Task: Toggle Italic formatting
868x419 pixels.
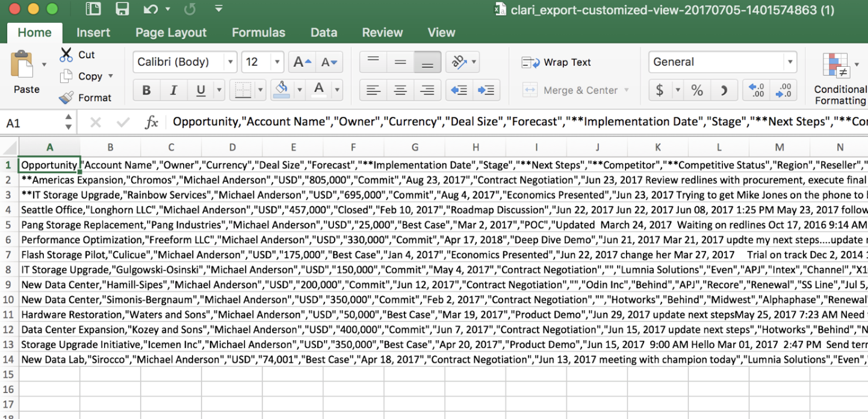Action: pos(173,90)
